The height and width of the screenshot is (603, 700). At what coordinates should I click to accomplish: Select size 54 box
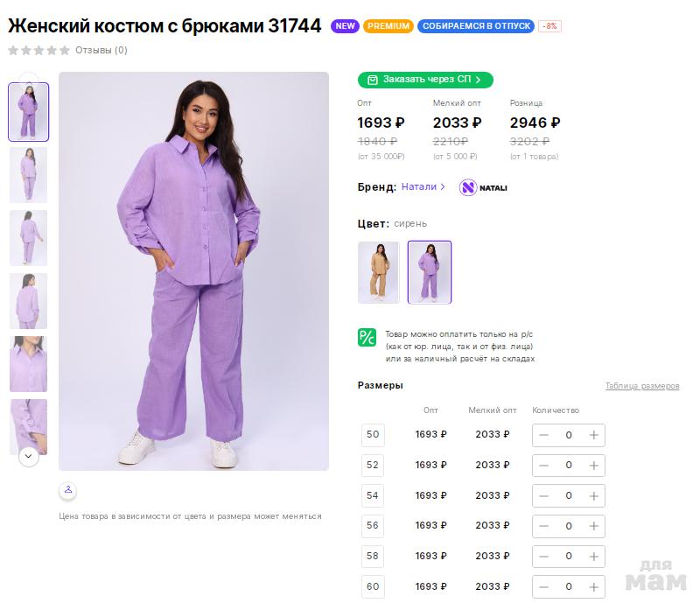373,495
